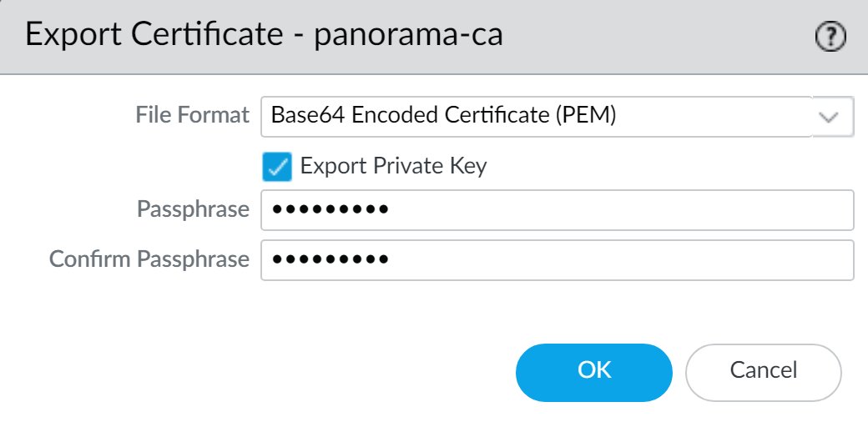The height and width of the screenshot is (427, 868).
Task: Click the Confirm Passphrase field label
Action: tap(149, 259)
